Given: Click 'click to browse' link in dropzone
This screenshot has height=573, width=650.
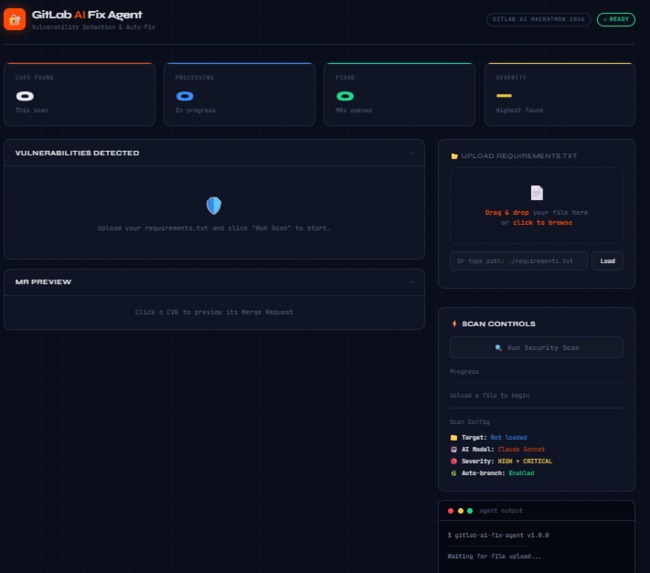Looking at the screenshot, I should [x=542, y=223].
